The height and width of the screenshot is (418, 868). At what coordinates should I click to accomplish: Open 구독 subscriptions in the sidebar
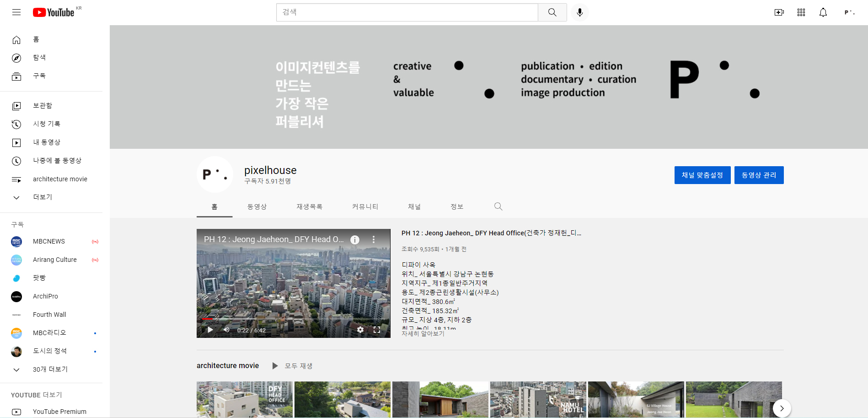[x=51, y=76]
